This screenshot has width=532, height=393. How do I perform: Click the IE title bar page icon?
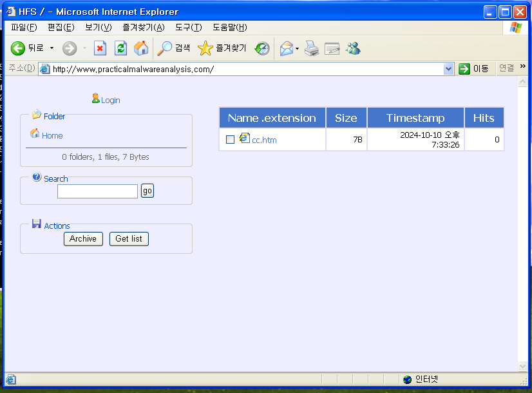point(11,12)
